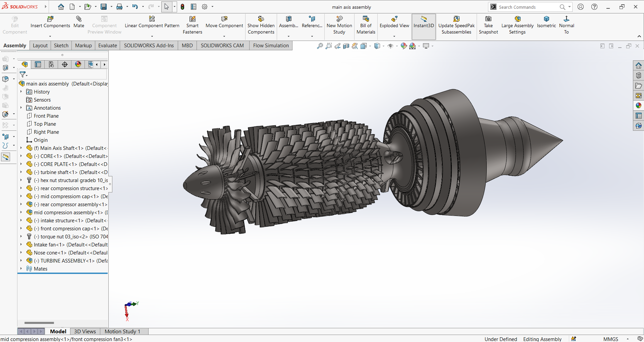The width and height of the screenshot is (644, 342).
Task: Open Insert Components dropdown arrow
Action: pos(50,36)
